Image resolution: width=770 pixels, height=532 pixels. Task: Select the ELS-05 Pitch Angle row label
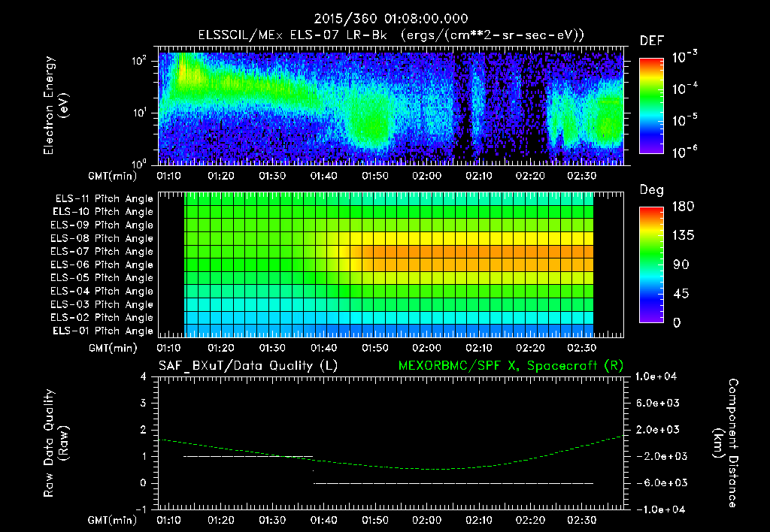pos(102,278)
